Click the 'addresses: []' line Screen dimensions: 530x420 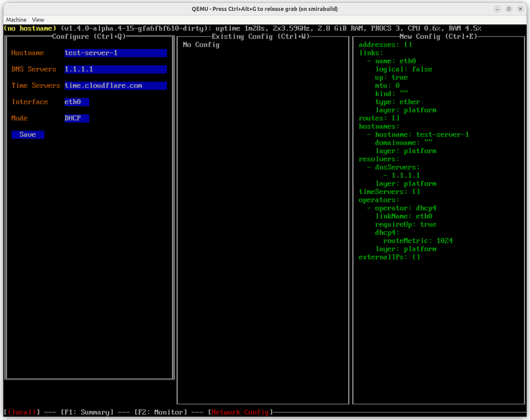[385, 45]
